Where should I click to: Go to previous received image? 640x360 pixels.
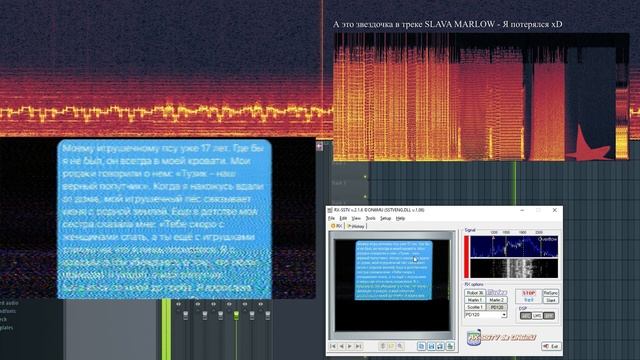point(341,346)
